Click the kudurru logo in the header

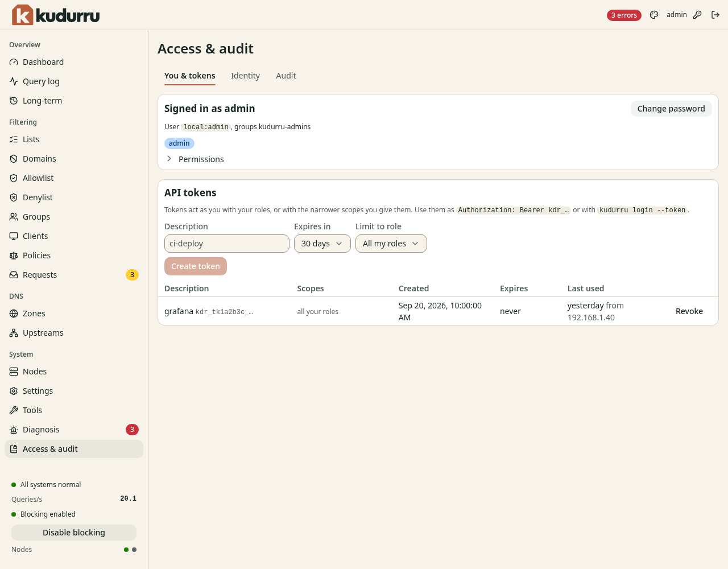click(56, 15)
